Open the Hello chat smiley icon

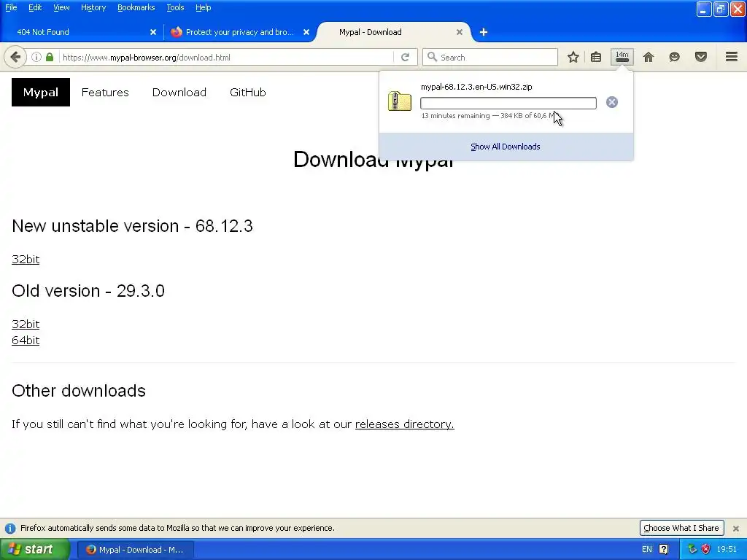point(674,57)
